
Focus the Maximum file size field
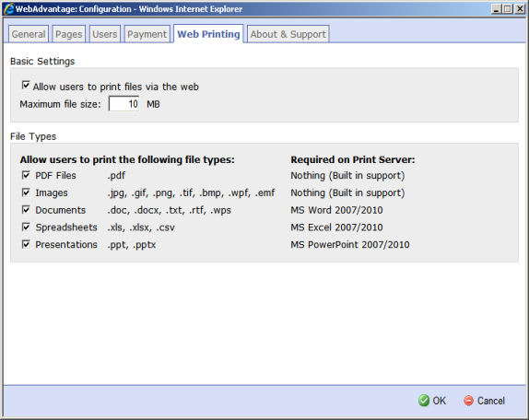(x=123, y=103)
